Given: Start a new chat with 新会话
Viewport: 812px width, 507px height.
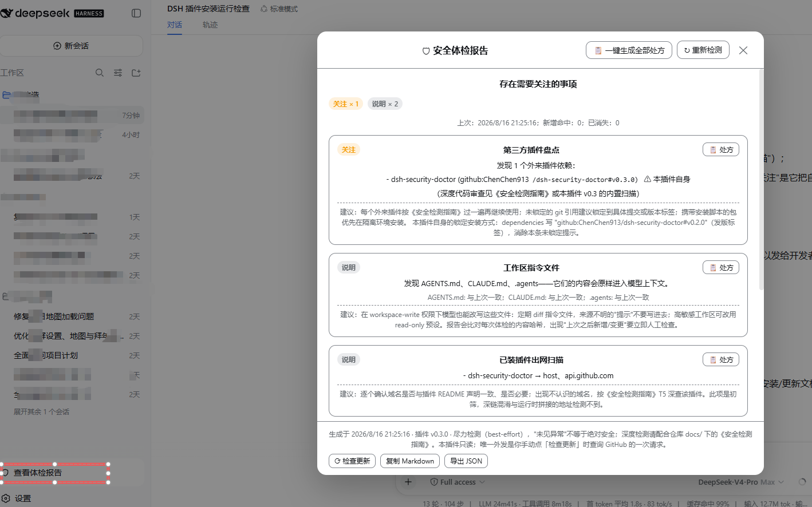Looking at the screenshot, I should coord(72,46).
